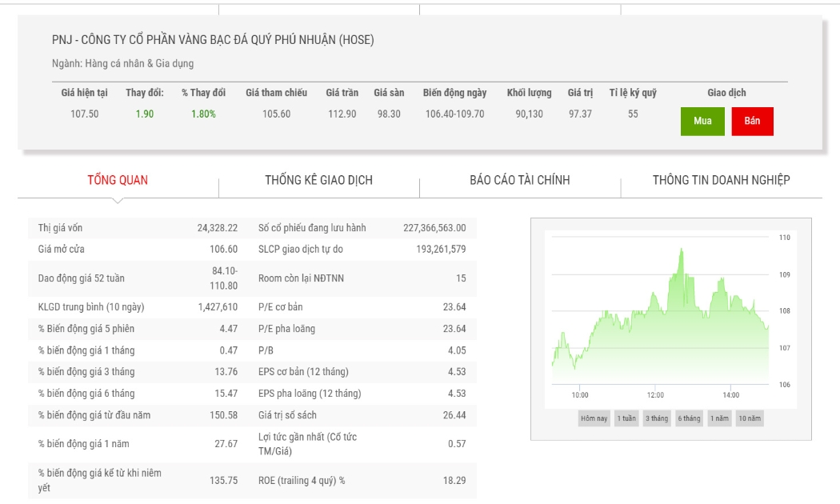This screenshot has width=840, height=504.
Task: Click the PNJ company name heading
Action: point(213,40)
